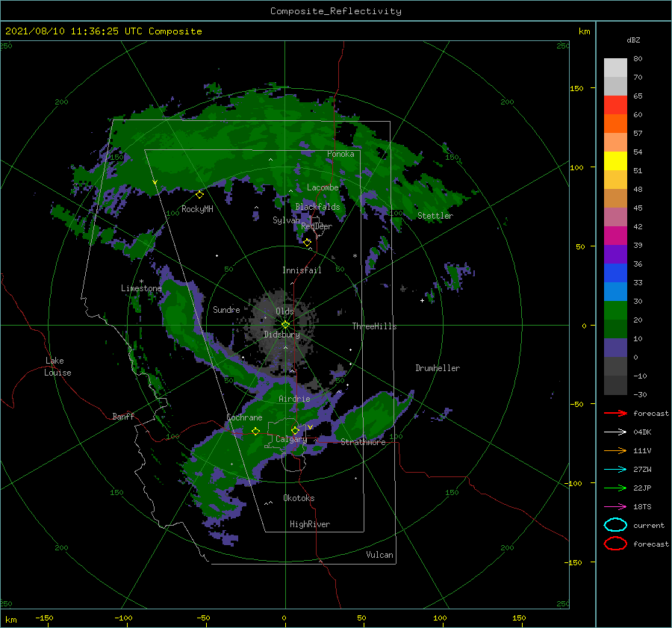Click the asterisk marker above the Limestone label
This screenshot has width=672, height=628.
tap(141, 282)
